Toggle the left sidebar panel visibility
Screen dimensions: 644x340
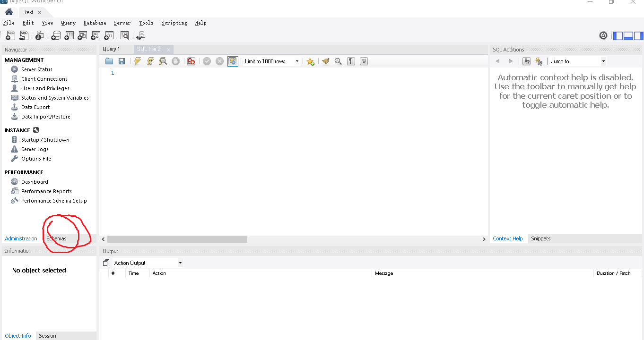click(x=618, y=35)
